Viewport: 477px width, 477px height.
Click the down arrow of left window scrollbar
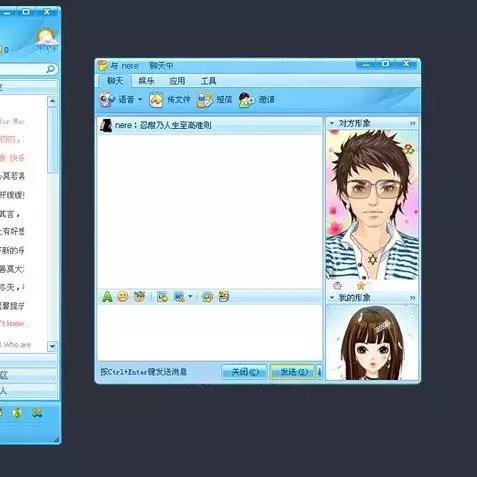52,346
